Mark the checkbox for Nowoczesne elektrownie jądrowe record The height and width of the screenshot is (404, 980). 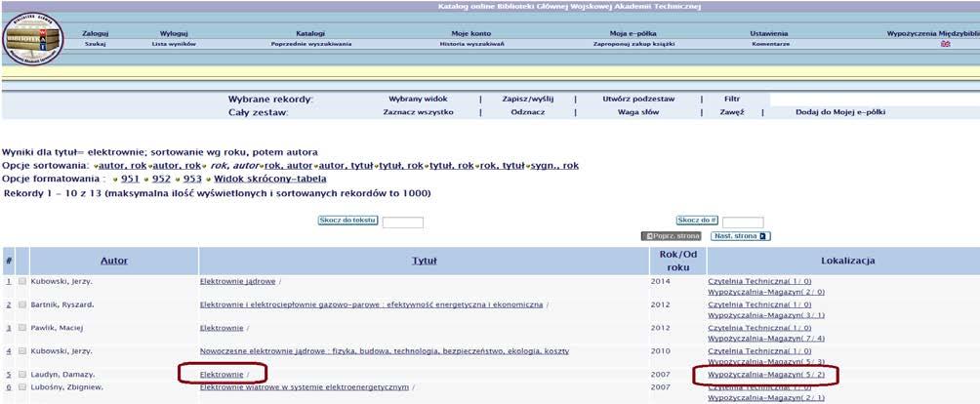(22, 351)
